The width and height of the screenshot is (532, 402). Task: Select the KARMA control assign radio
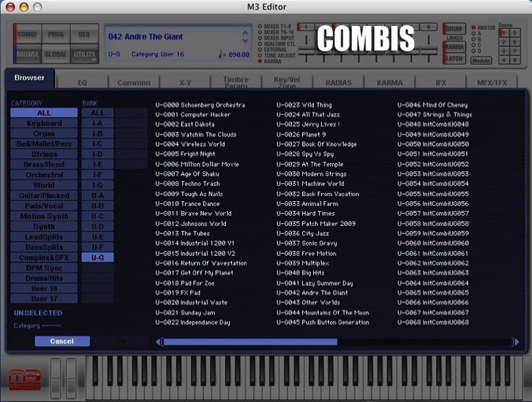point(260,61)
